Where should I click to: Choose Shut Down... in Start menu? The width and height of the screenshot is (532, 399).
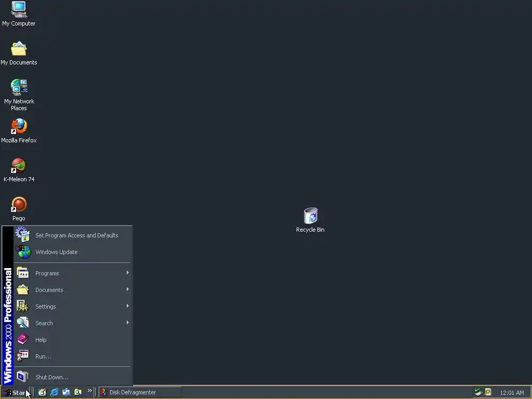tap(72, 377)
